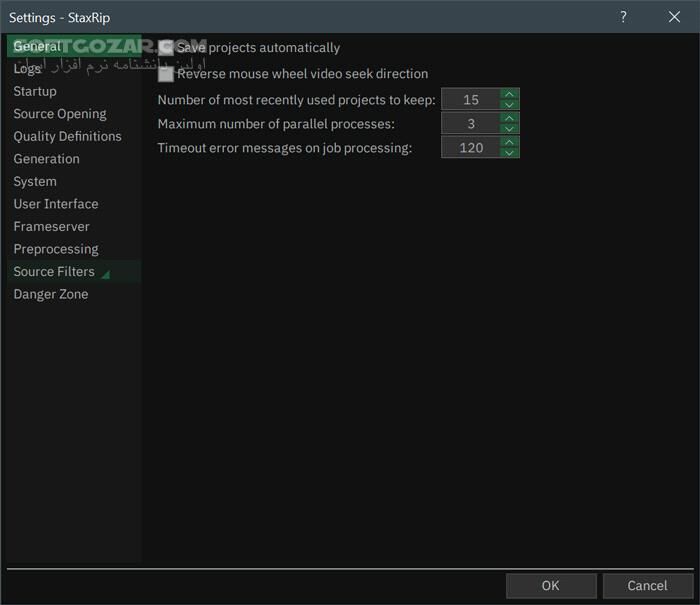Show User Interface settings
This screenshot has height=605, width=700.
(56, 204)
